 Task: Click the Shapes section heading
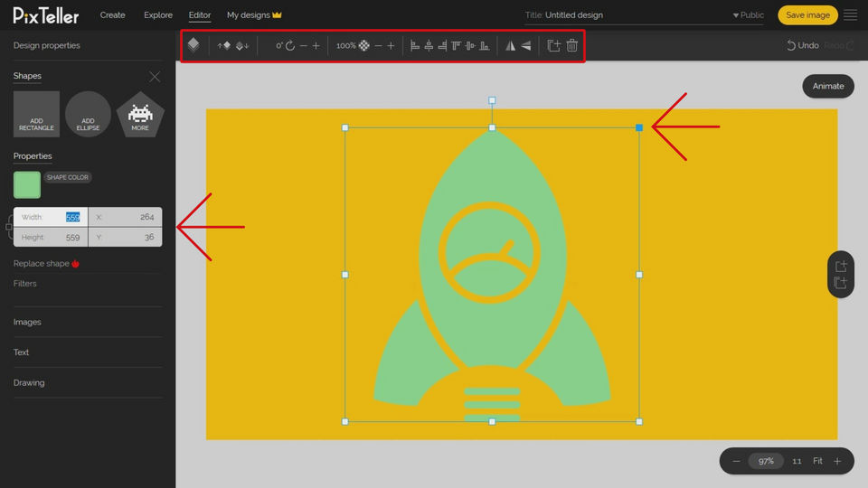27,76
